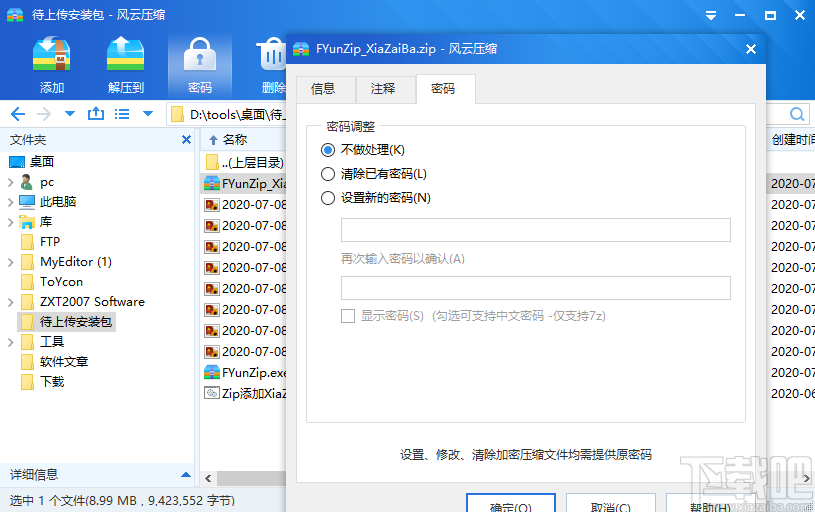Open the main menu icon in title bar
The height and width of the screenshot is (512, 815).
click(x=711, y=16)
